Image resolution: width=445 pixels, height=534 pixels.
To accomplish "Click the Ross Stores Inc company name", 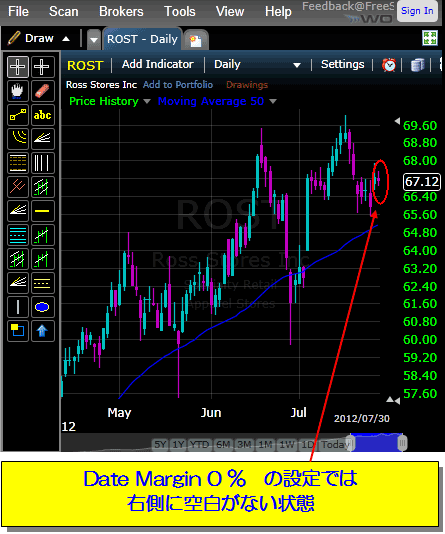I will [x=101, y=84].
